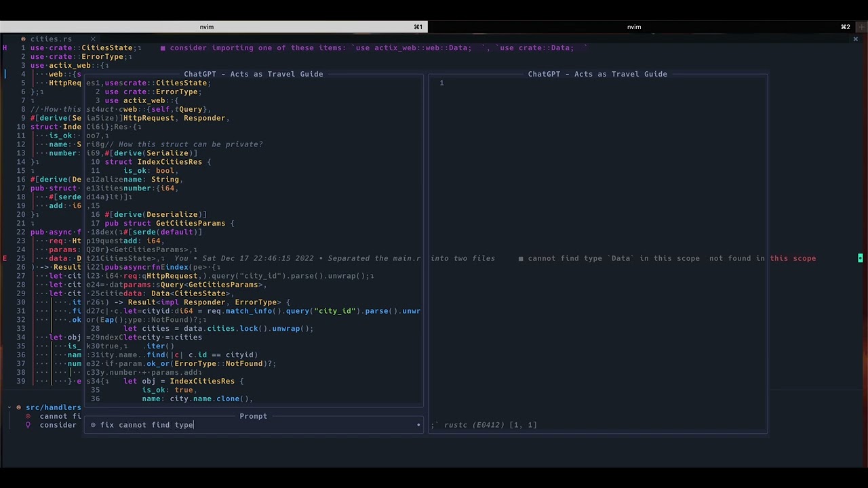Viewport: 868px width, 488px height.
Task: Click 'use crate::CitiesState;' on editor line 1
Action: pos(85,48)
